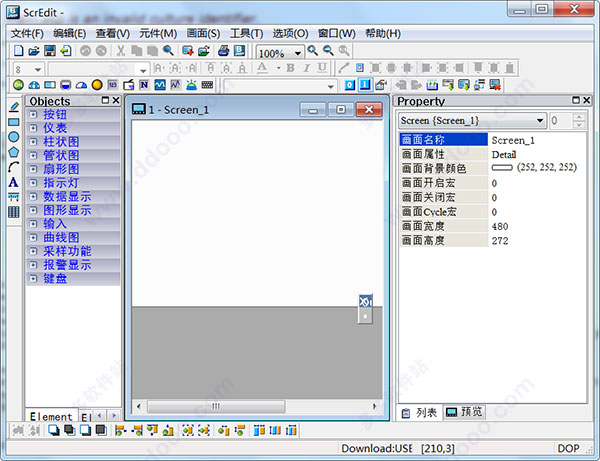Toggle italic text formatting

click(x=307, y=68)
